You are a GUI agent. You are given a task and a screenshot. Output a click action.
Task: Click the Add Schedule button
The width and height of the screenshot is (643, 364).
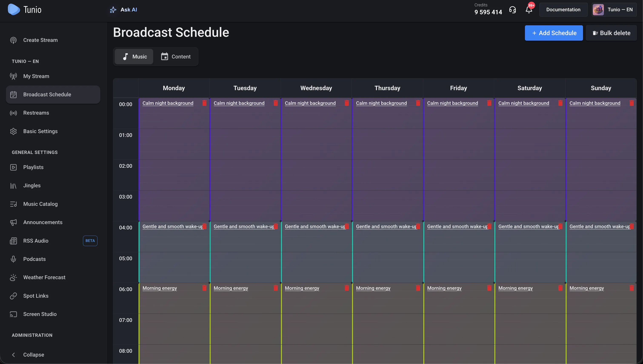[x=554, y=33]
